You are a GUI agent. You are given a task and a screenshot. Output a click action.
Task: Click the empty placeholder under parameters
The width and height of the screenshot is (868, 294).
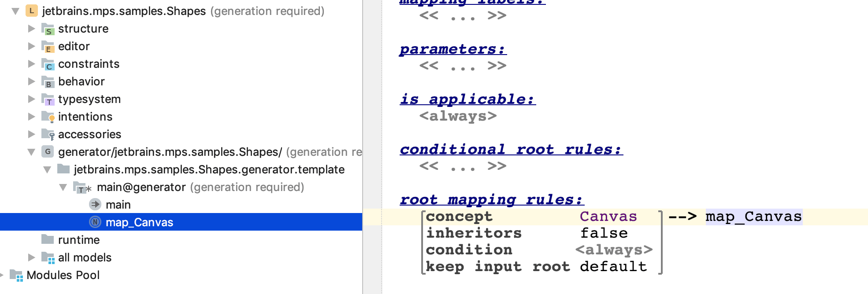[463, 66]
